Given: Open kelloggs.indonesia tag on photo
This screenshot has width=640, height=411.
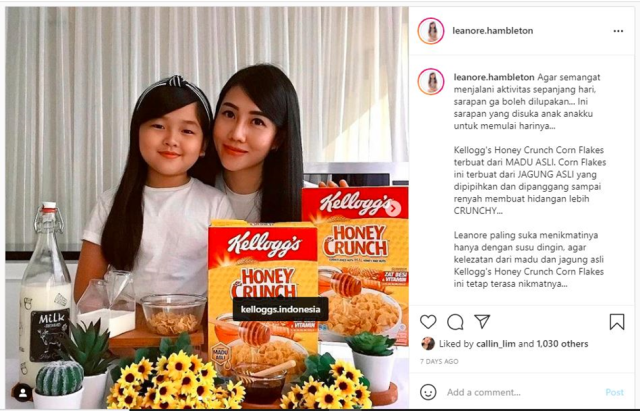Looking at the screenshot, I should (280, 309).
